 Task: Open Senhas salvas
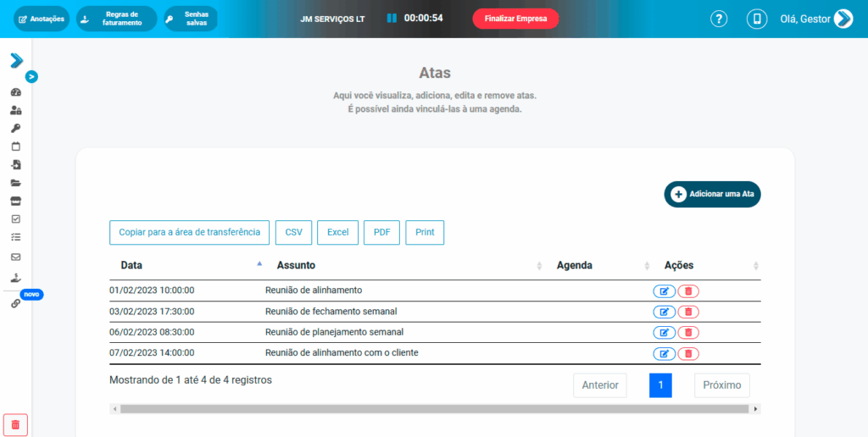tap(191, 19)
